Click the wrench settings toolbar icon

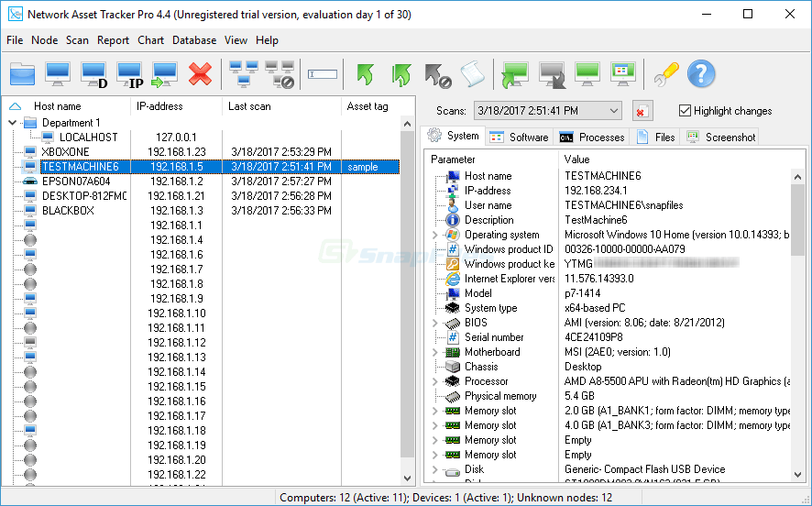click(x=665, y=74)
